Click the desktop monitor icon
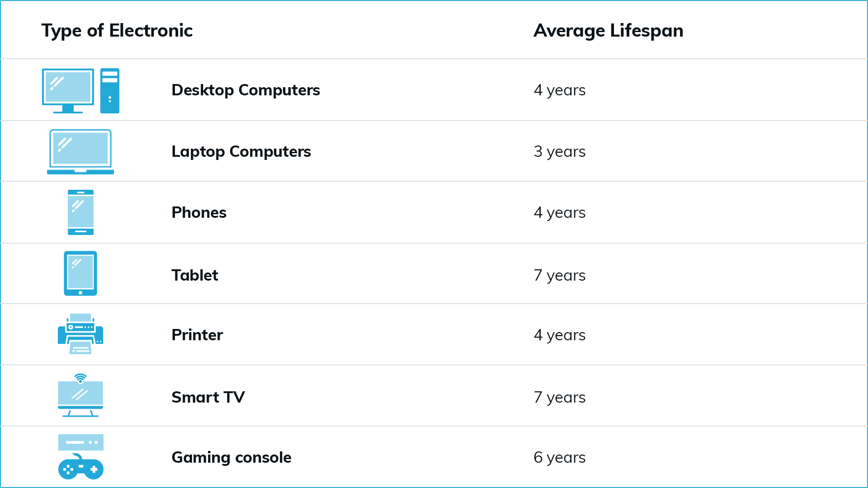The height and width of the screenshot is (488, 868). (x=68, y=91)
